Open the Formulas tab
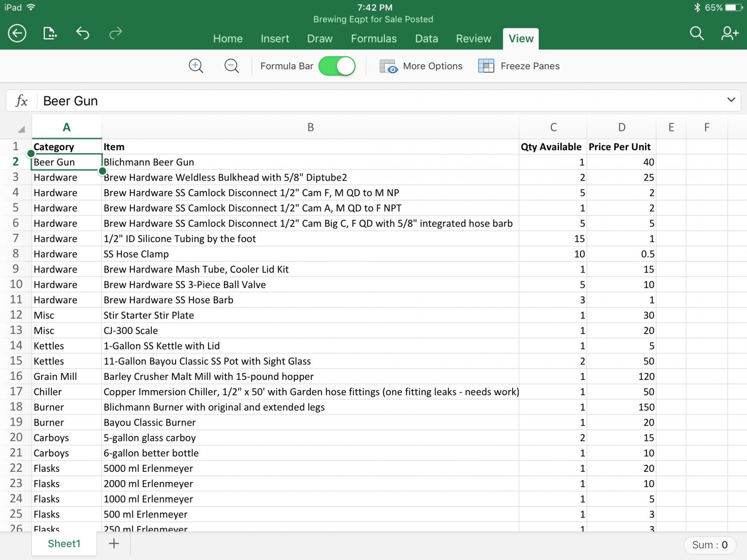747x560 pixels. pos(374,39)
